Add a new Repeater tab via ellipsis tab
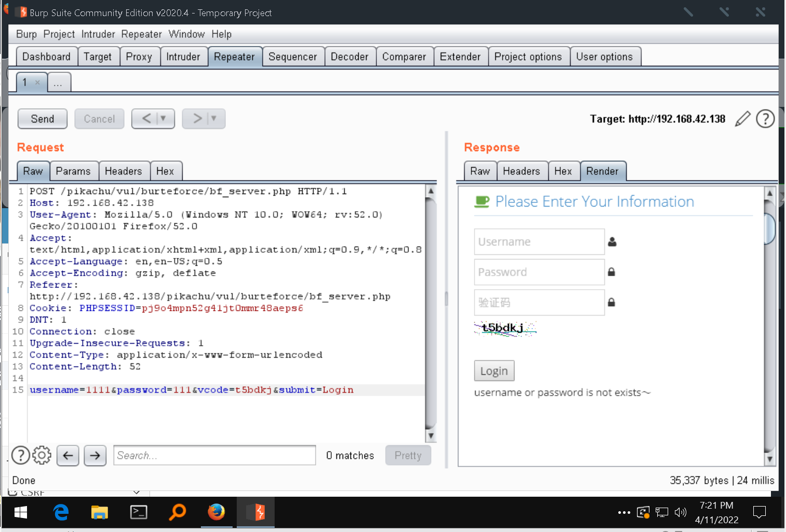 58,83
